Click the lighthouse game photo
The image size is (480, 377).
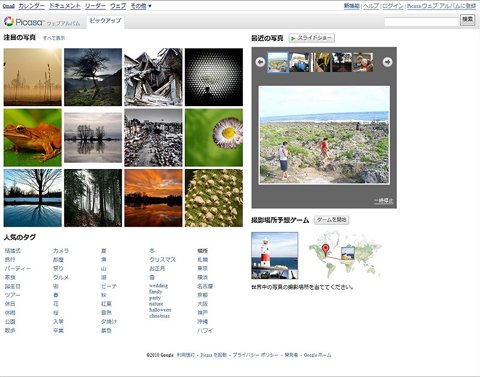point(275,256)
